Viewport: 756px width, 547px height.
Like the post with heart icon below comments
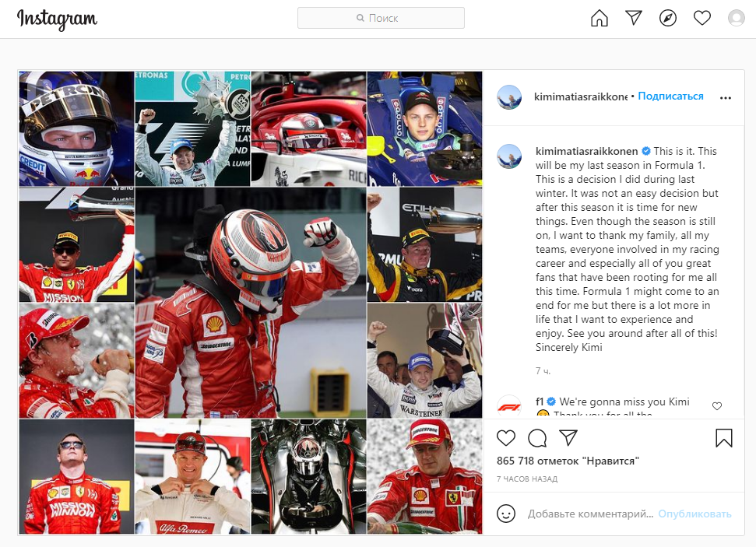pyautogui.click(x=506, y=437)
